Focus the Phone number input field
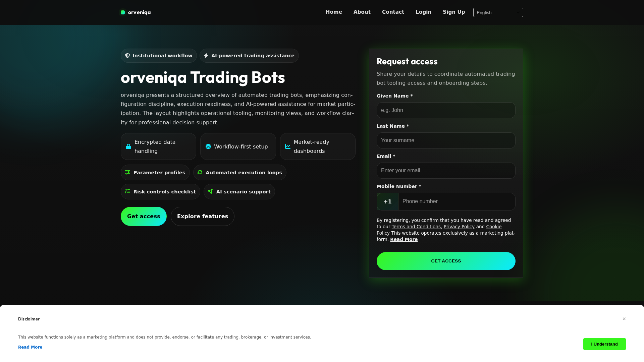 (457, 201)
